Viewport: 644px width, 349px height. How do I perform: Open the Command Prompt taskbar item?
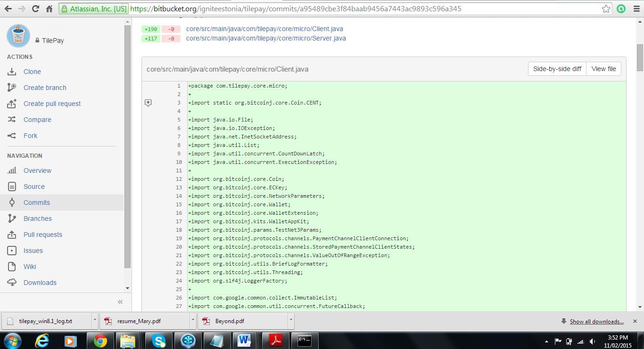click(x=305, y=340)
